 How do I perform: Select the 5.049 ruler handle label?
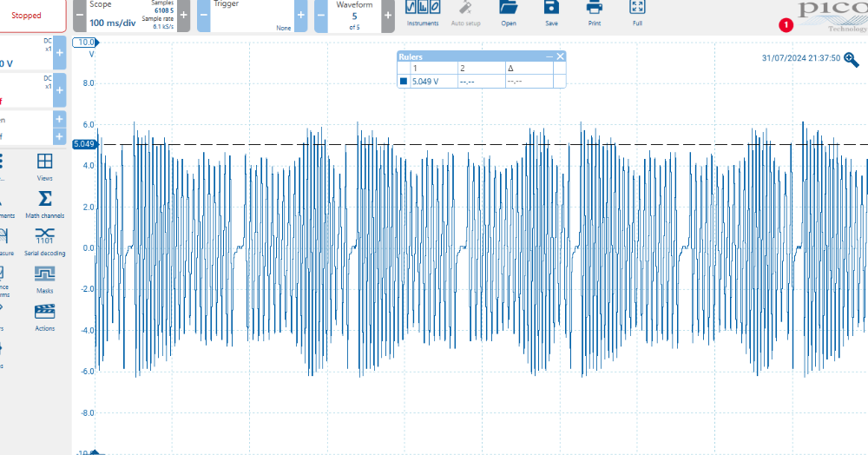pos(83,144)
